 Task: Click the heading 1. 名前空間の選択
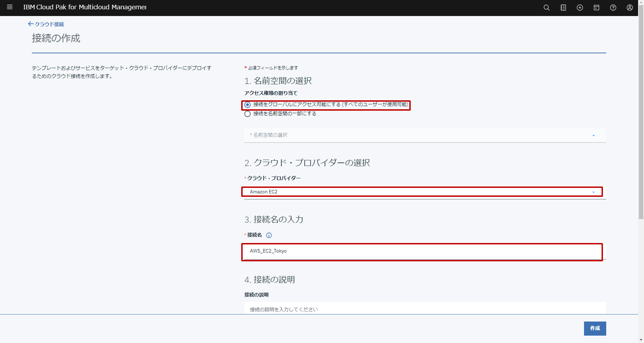(278, 81)
